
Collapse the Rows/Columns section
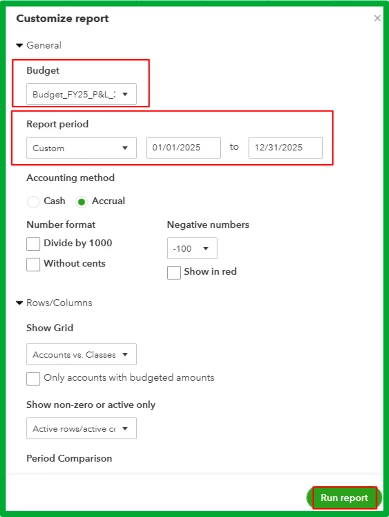pos(20,303)
